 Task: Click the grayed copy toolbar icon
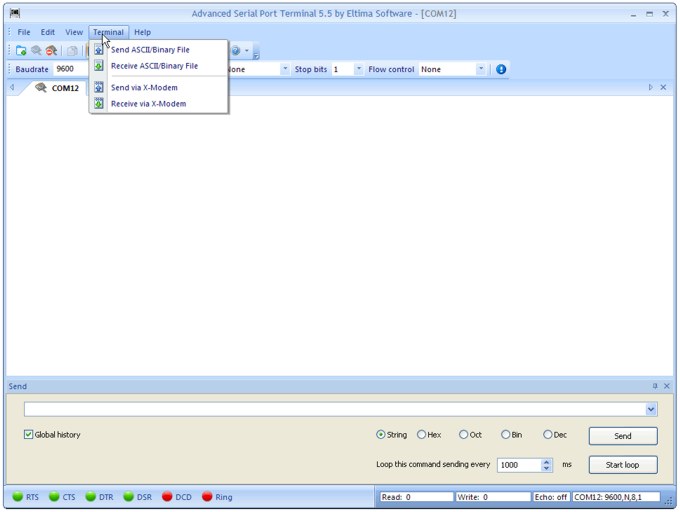click(72, 51)
